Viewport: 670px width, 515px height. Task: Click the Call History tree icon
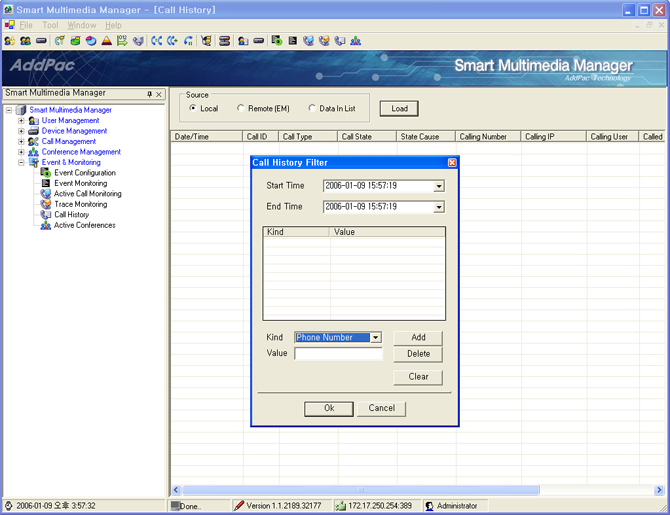pos(46,215)
